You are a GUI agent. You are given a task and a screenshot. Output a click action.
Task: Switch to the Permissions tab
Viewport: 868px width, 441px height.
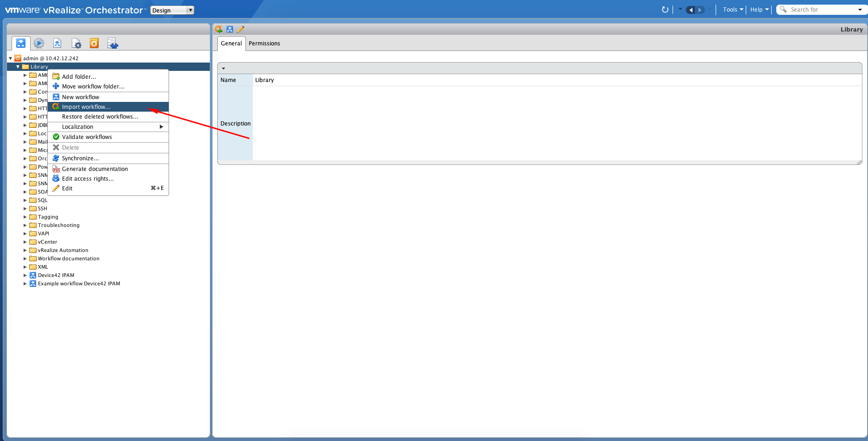tap(264, 43)
